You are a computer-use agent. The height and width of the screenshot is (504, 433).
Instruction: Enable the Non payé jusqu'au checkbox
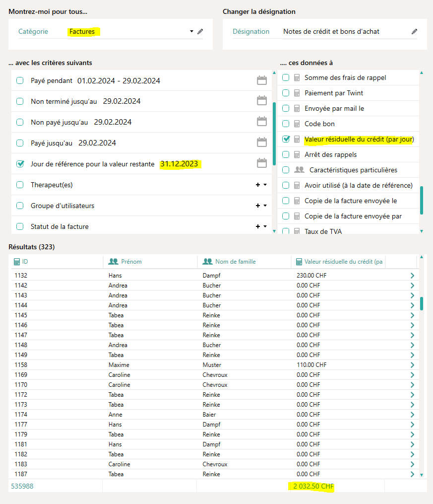click(x=20, y=122)
